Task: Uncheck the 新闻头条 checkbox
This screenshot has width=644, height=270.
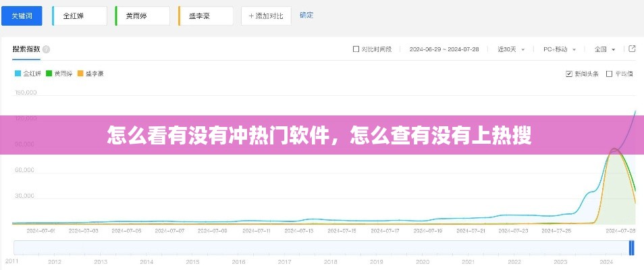Action: click(x=569, y=74)
